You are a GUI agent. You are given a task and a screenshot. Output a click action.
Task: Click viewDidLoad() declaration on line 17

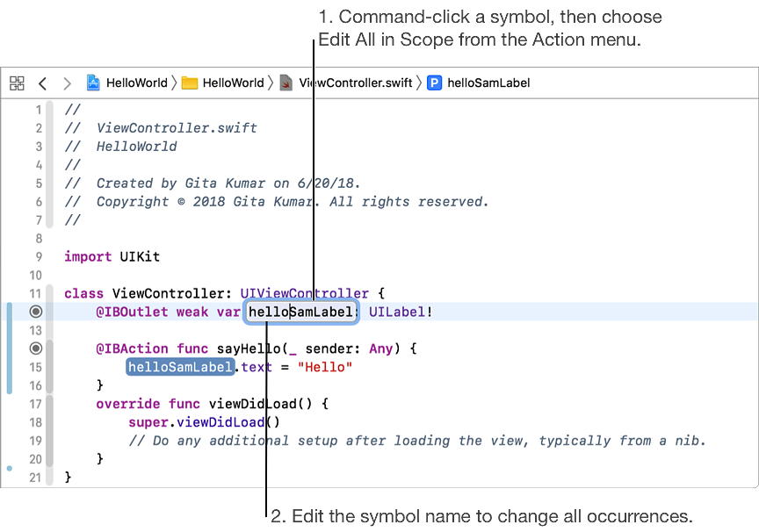(x=260, y=404)
